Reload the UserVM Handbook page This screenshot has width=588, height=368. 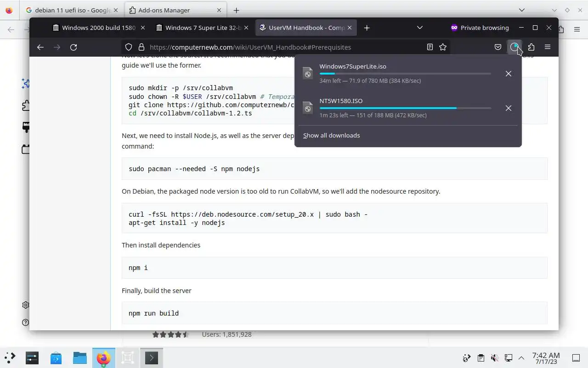[73, 47]
